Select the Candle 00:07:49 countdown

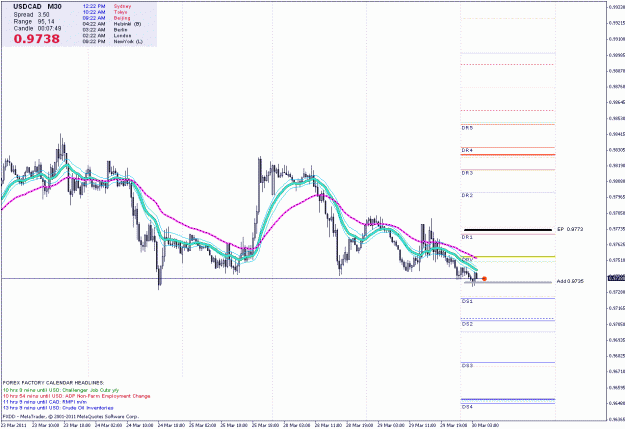tap(37, 29)
